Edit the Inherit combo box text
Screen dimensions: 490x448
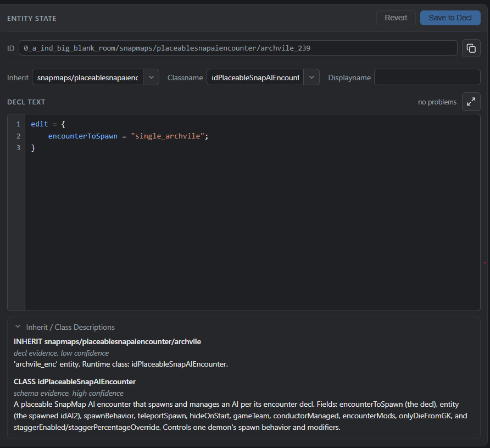(87, 77)
